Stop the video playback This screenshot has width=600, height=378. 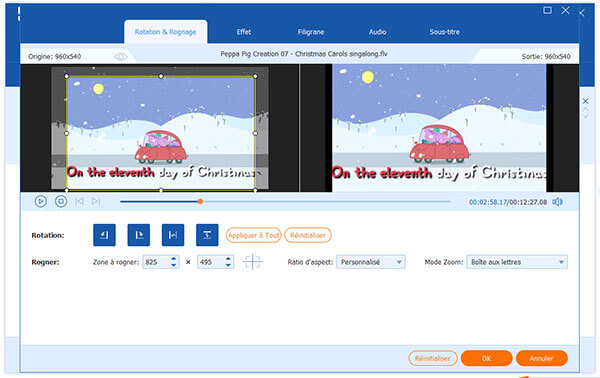pyautogui.click(x=61, y=201)
